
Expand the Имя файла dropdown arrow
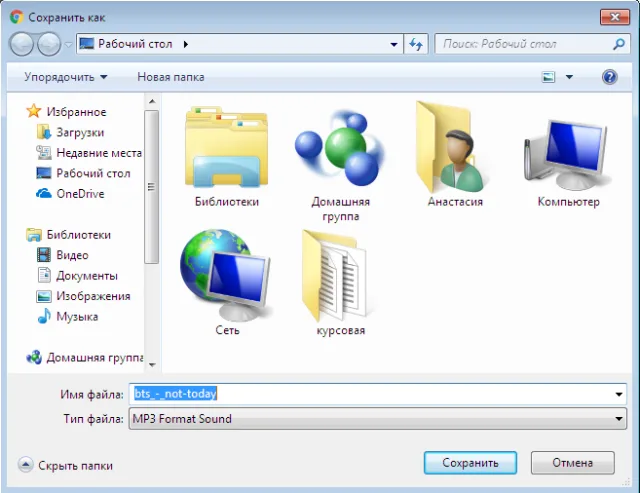tap(619, 394)
